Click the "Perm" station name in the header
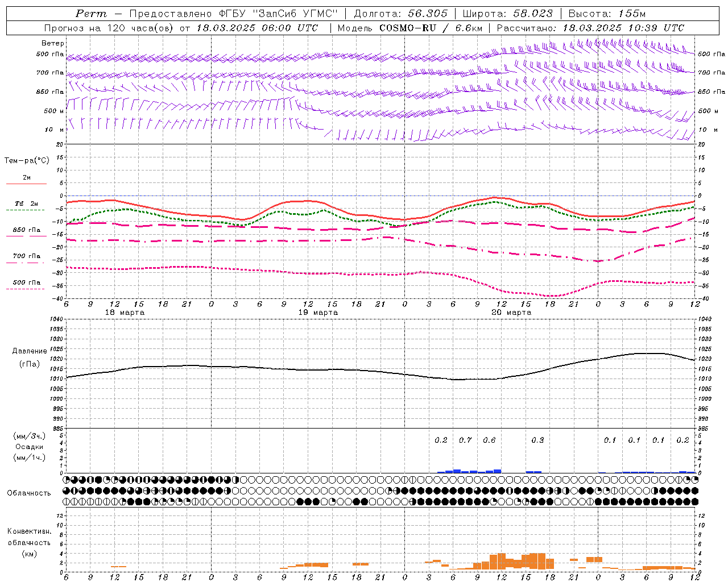The height and width of the screenshot is (582, 728). pos(90,14)
